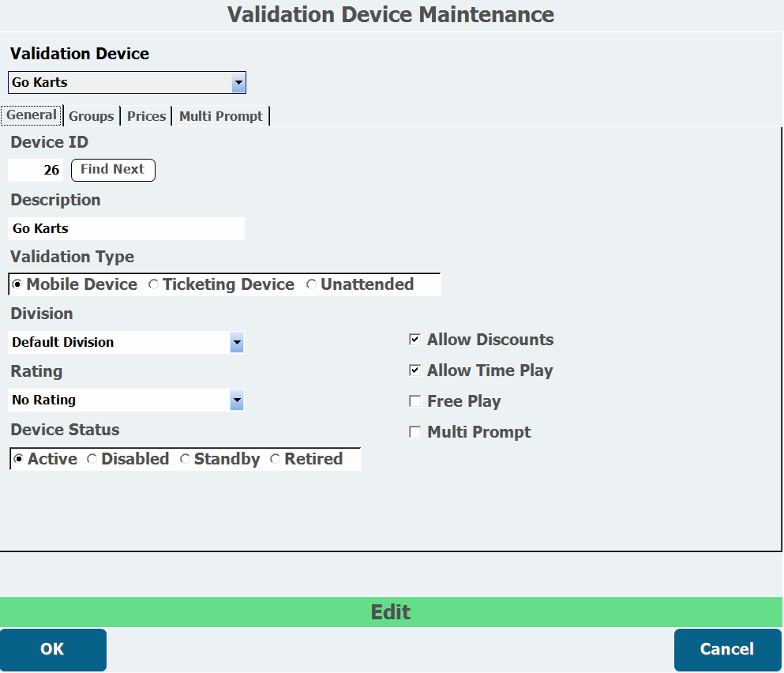Go to the Multi Prompt tab

220,116
